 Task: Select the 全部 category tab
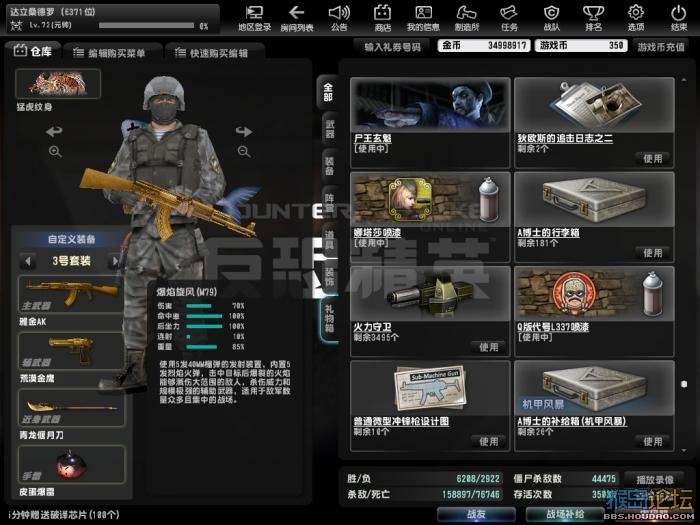[328, 92]
